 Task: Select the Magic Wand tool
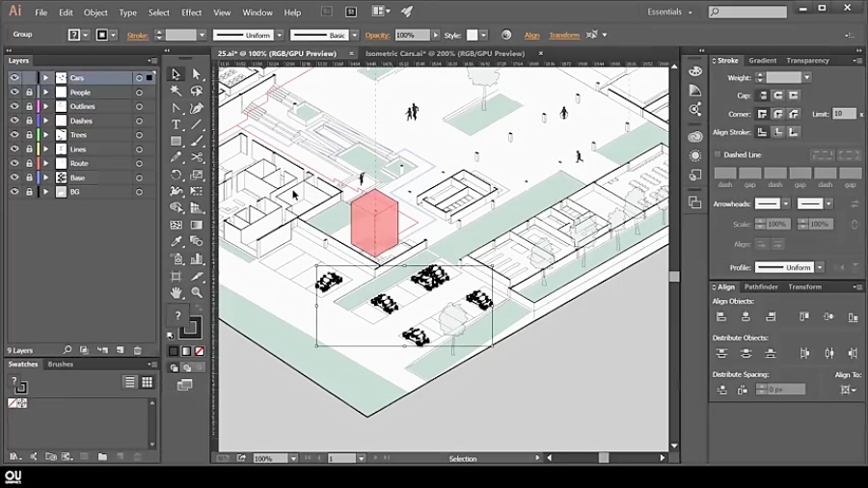click(x=176, y=91)
